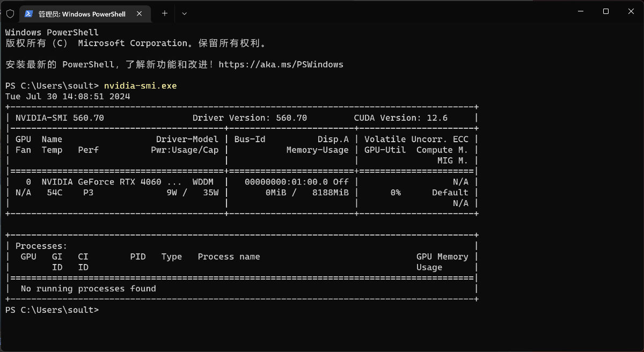Viewport: 644px width, 352px height.
Task: Maximize the terminal window
Action: click(x=605, y=11)
